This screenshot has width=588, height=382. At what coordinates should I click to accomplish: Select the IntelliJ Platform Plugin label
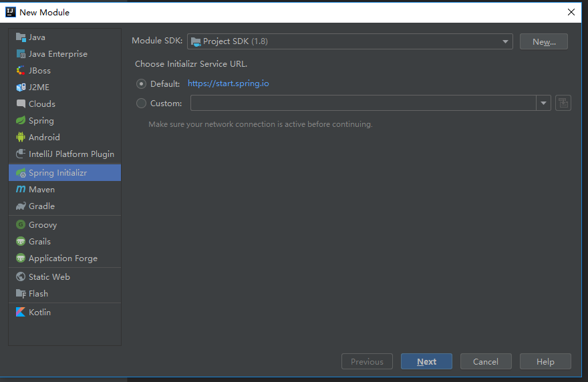click(x=71, y=154)
